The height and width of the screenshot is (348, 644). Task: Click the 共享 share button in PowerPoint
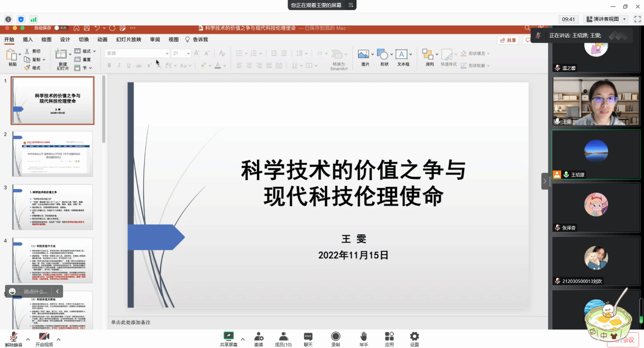(508, 40)
